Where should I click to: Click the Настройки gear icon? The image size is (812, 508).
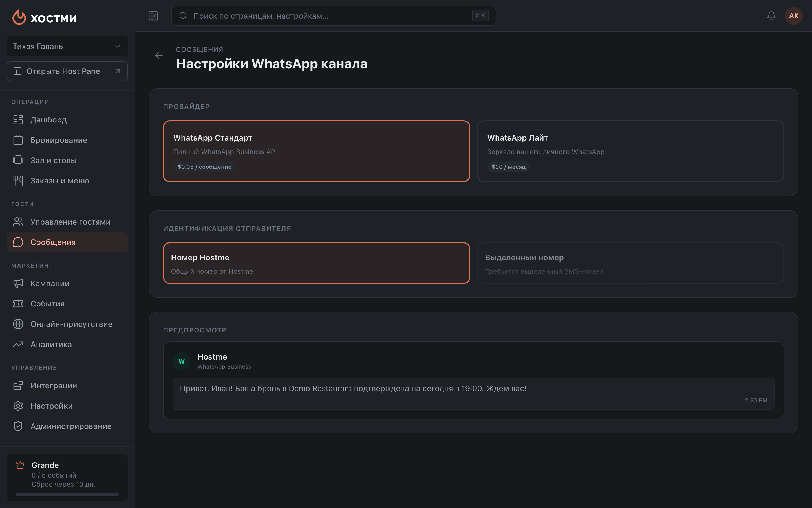(x=18, y=406)
